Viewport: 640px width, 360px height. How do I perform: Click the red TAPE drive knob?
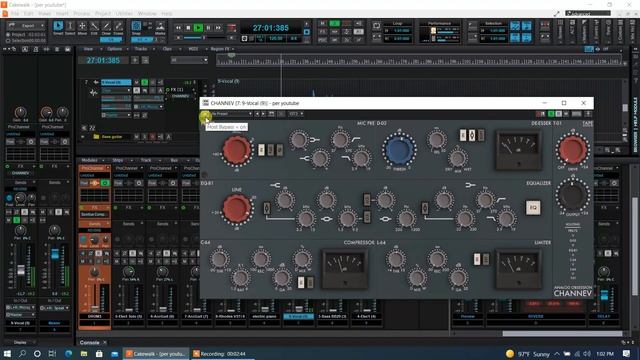(572, 149)
